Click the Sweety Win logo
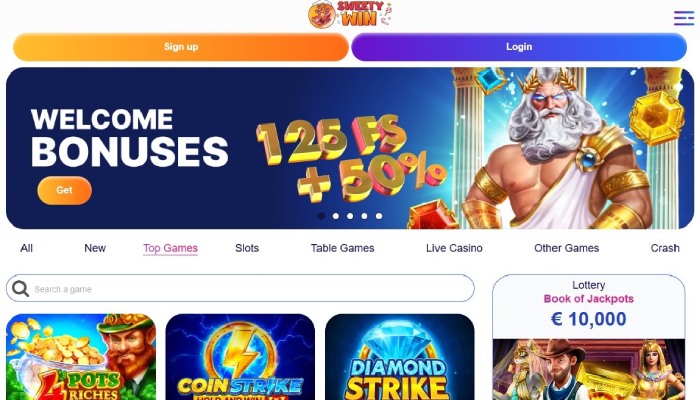The width and height of the screenshot is (700, 400). click(350, 15)
